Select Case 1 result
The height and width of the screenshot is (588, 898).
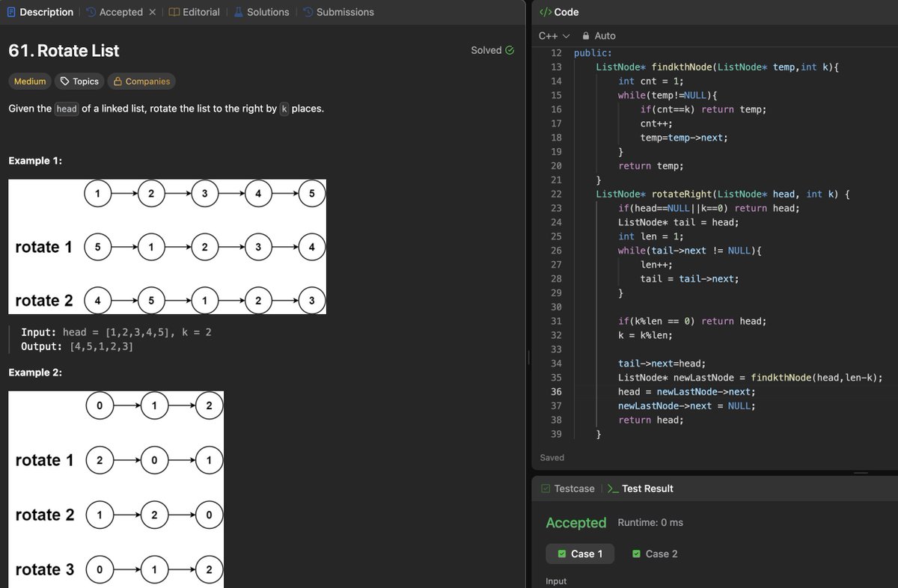580,554
